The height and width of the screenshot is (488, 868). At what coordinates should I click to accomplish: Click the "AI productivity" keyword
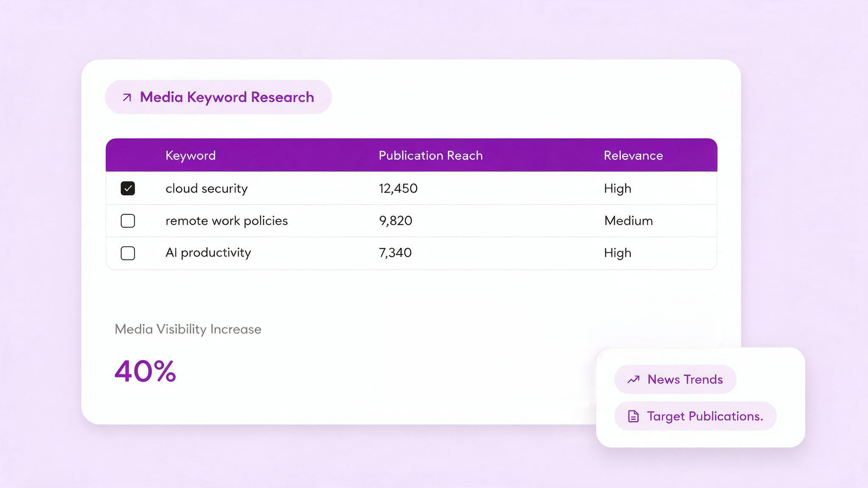208,253
